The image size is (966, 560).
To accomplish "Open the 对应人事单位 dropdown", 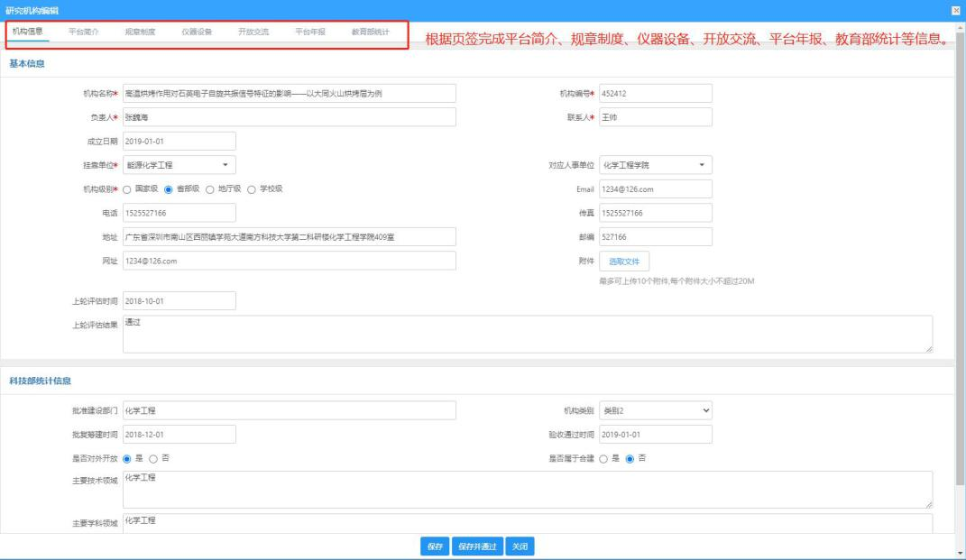I will coord(656,165).
